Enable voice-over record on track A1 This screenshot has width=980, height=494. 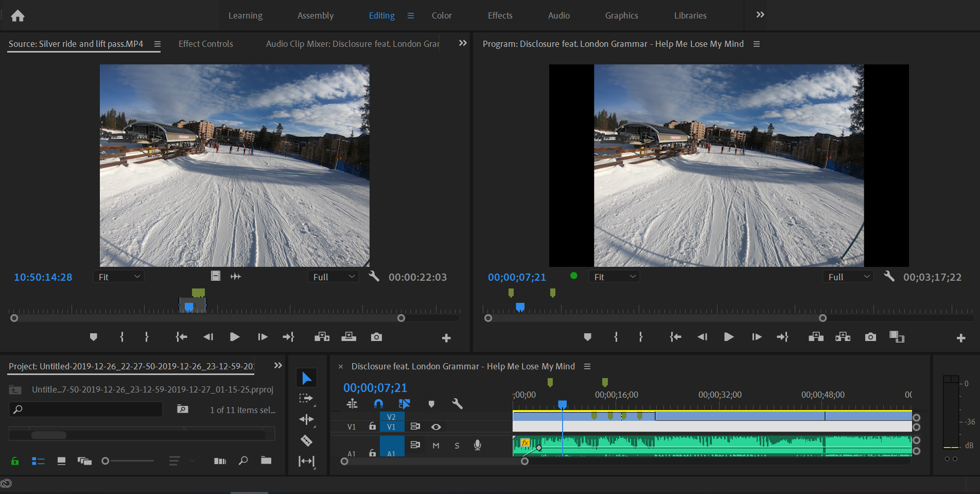[x=477, y=446]
